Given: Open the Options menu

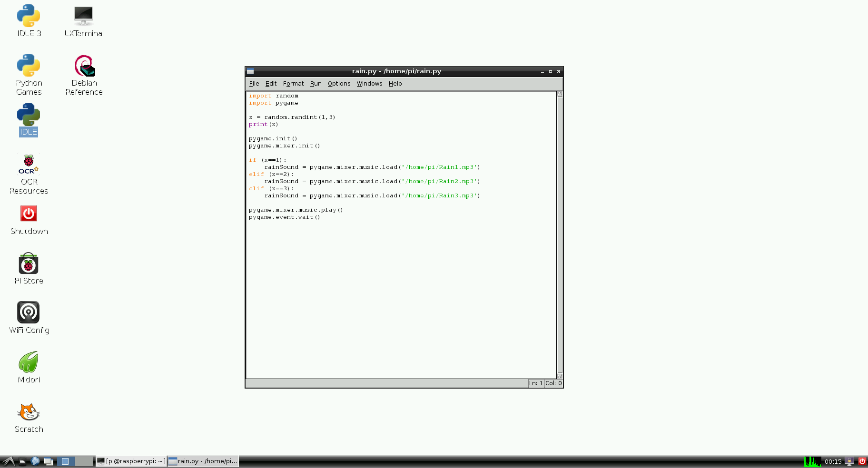Looking at the screenshot, I should point(339,84).
